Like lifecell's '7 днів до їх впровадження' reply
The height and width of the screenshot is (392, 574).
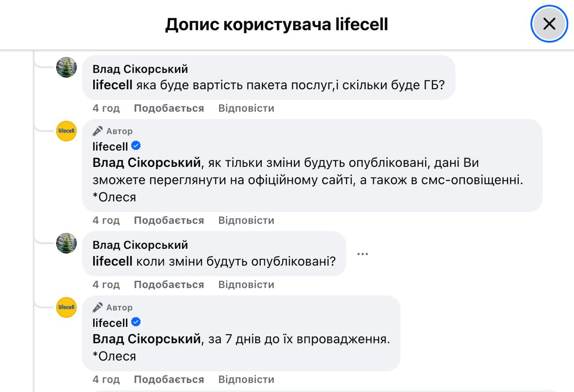[169, 379]
